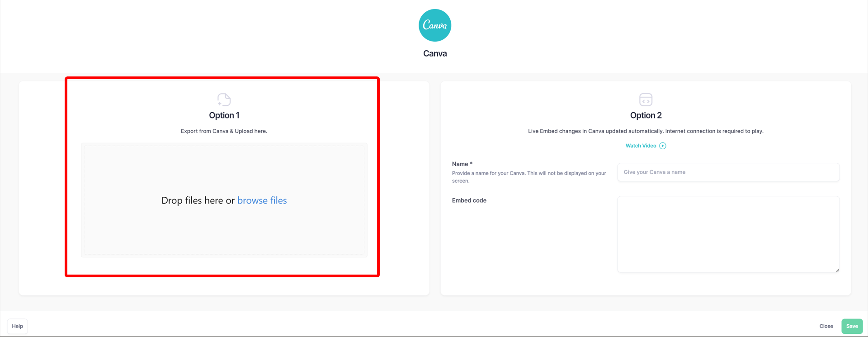The image size is (868, 337).
Task: Open the browse files link
Action: [262, 200]
